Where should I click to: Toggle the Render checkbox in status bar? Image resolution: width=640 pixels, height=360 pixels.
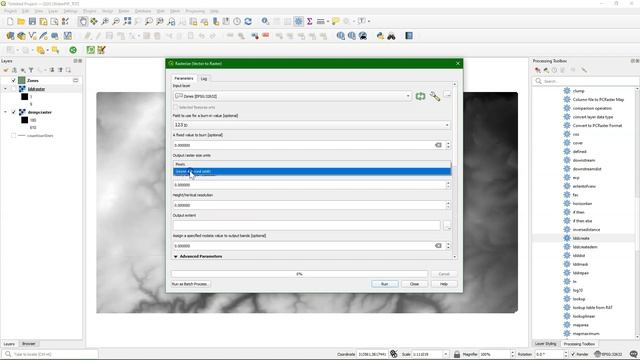(573, 354)
